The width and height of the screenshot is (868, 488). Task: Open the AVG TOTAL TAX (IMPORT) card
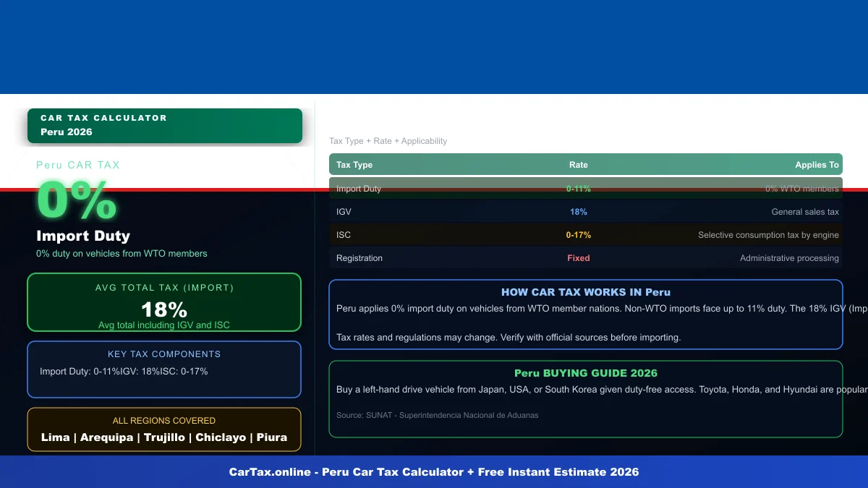click(164, 302)
